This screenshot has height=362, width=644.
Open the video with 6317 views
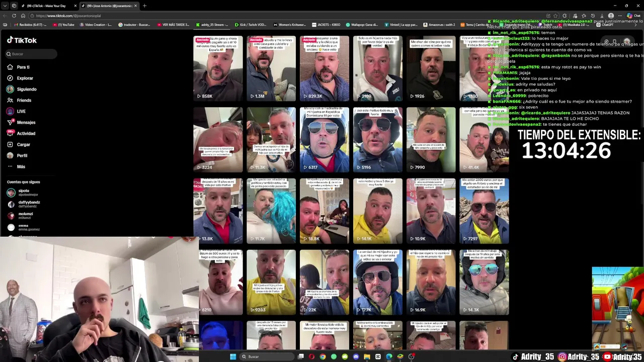[325, 140]
